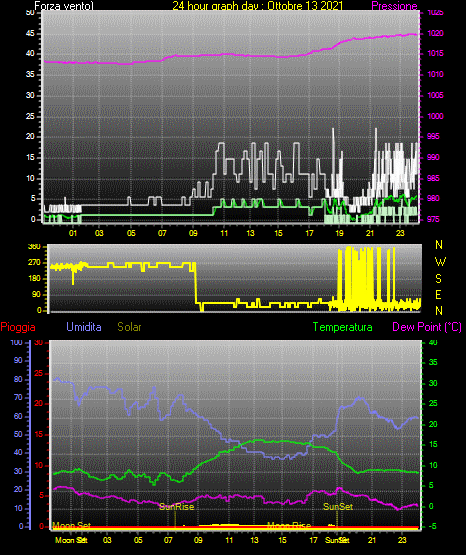Click the magenta 1000 pressure axis value

click(x=435, y=116)
